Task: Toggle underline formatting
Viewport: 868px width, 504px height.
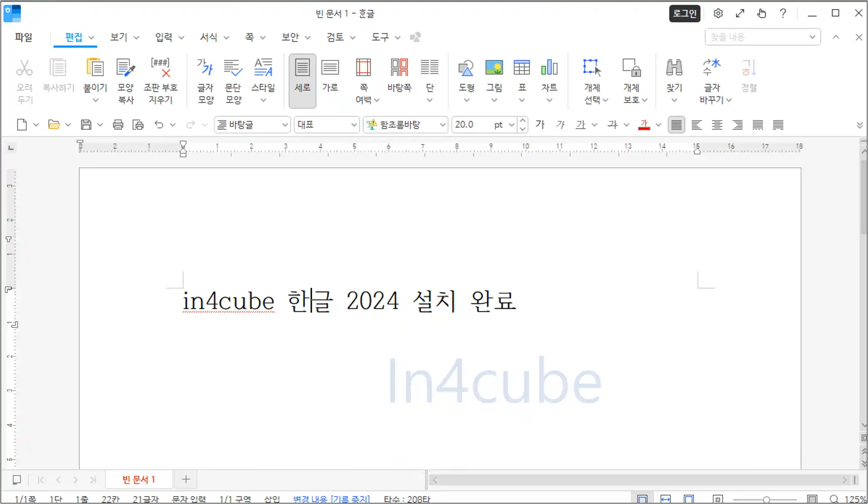Action: (x=580, y=124)
